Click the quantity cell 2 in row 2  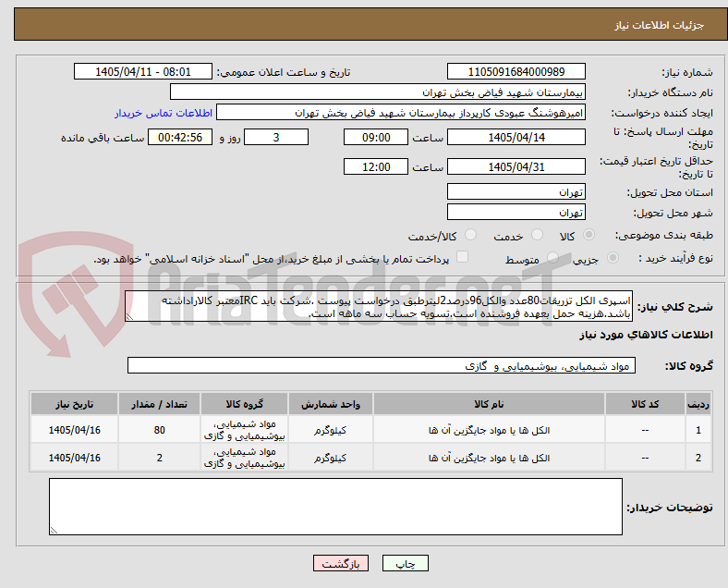click(159, 458)
